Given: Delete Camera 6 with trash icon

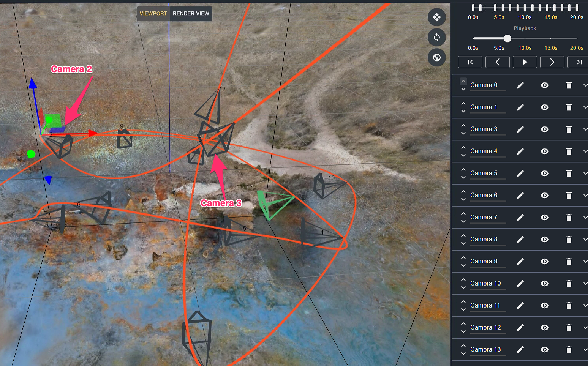Looking at the screenshot, I should pos(569,195).
